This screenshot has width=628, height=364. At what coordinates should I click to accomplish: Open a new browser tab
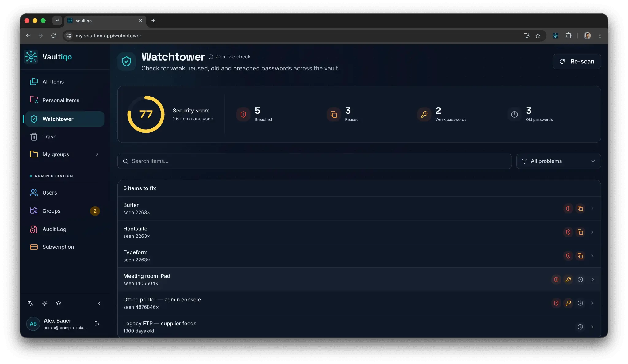pos(153,21)
